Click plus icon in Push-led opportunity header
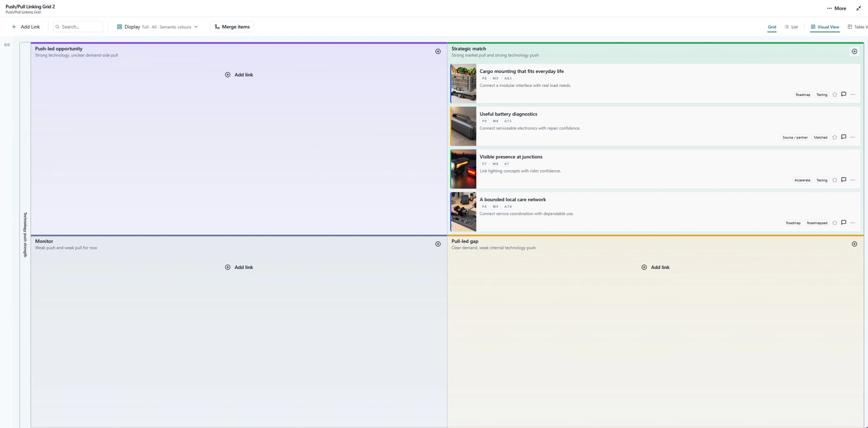 (438, 52)
